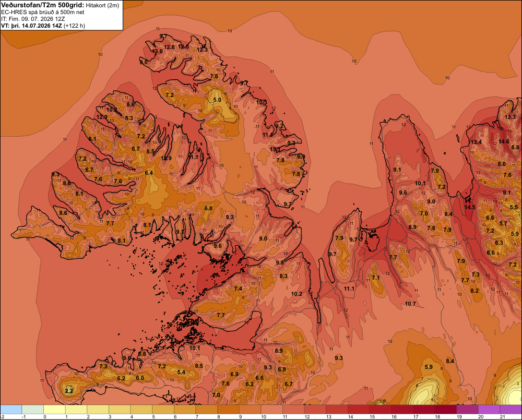Click the 2.2 temperature label on the glacier
The image size is (522, 420).
tap(69, 391)
